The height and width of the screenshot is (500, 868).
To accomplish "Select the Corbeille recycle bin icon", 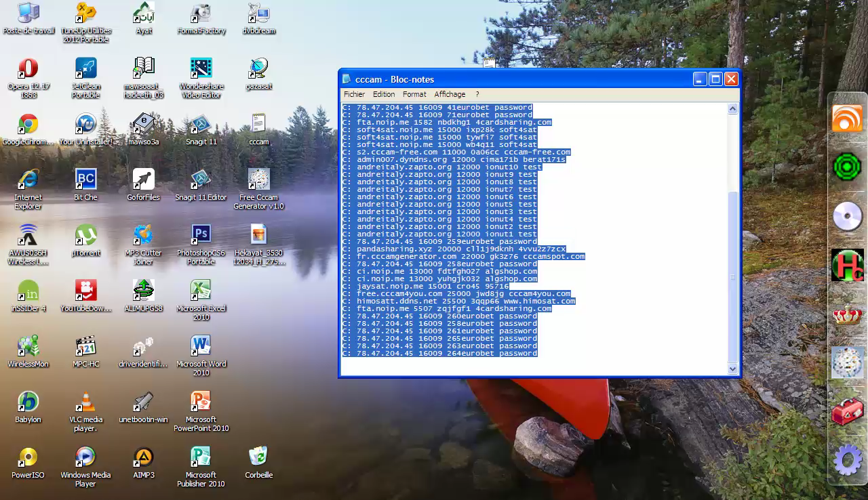I will coord(258,458).
